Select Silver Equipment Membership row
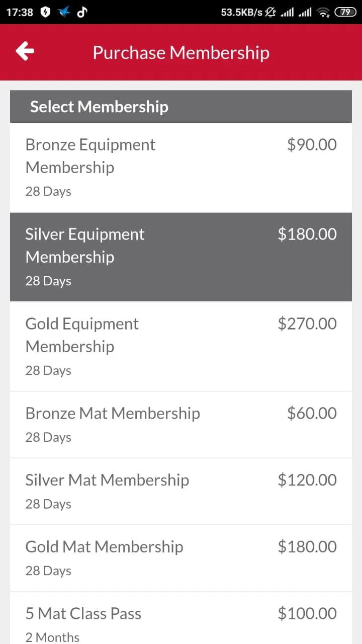The image size is (362, 644). point(181,257)
